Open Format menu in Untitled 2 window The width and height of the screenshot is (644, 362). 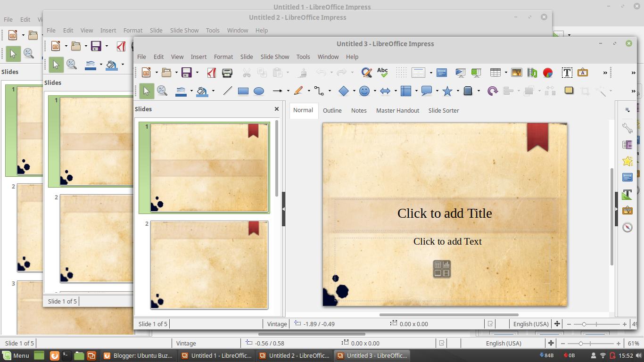133,30
